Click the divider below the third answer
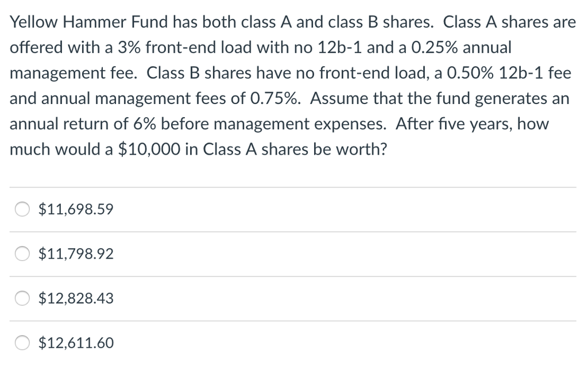The image size is (588, 365). (294, 320)
